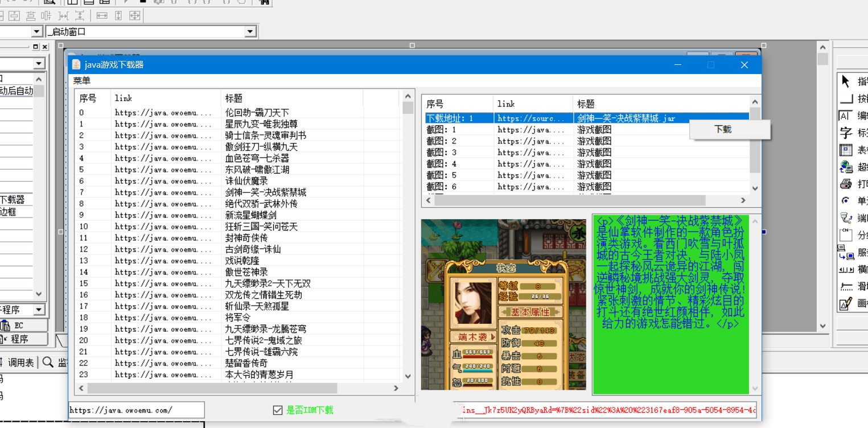Image resolution: width=868 pixels, height=428 pixels.
Task: Select the slider bar component icon
Action: (x=845, y=286)
